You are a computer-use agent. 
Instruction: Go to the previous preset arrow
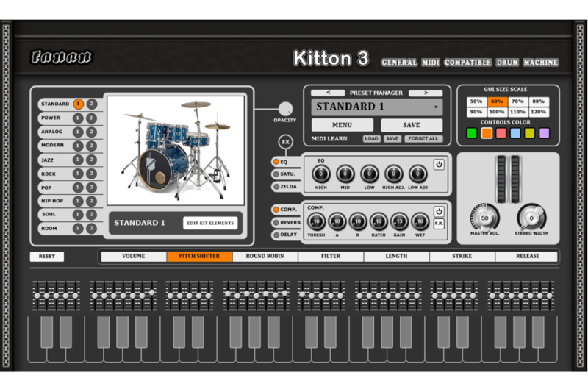coord(329,93)
